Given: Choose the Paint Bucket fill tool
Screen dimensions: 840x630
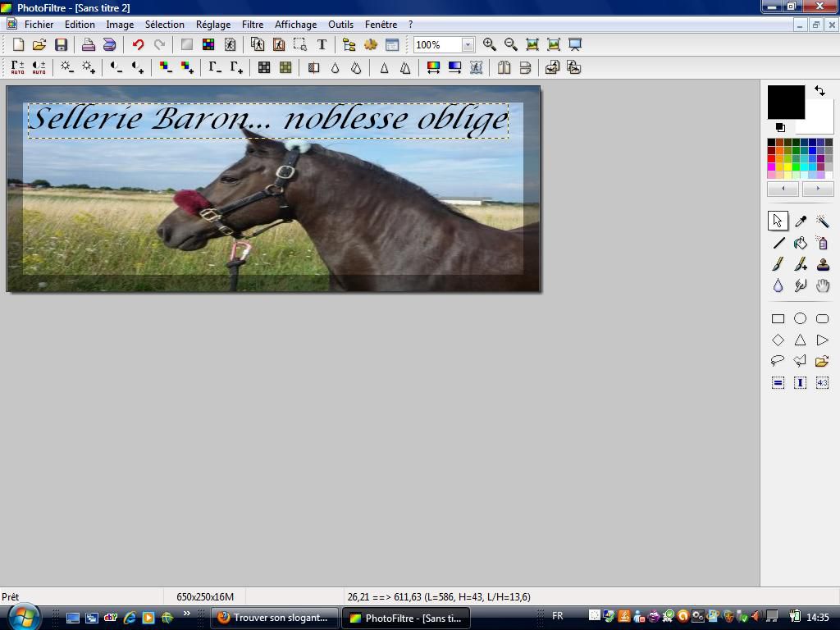Looking at the screenshot, I should click(x=800, y=243).
